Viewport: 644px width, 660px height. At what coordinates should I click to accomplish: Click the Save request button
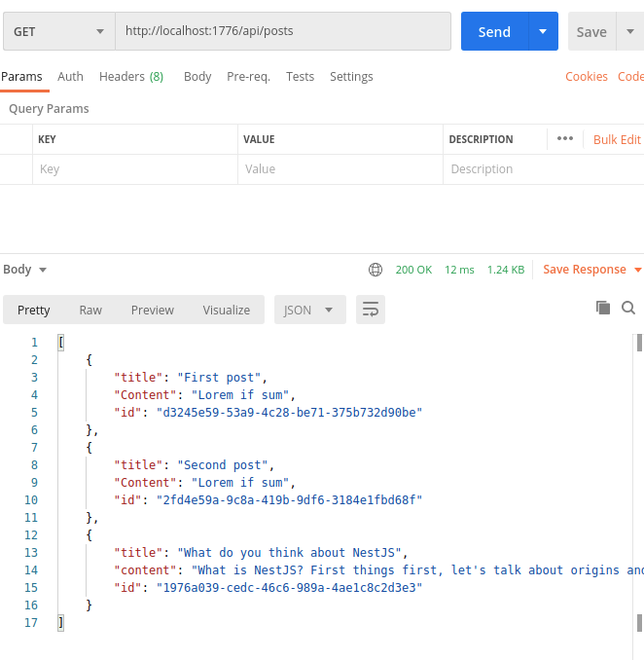click(x=591, y=31)
